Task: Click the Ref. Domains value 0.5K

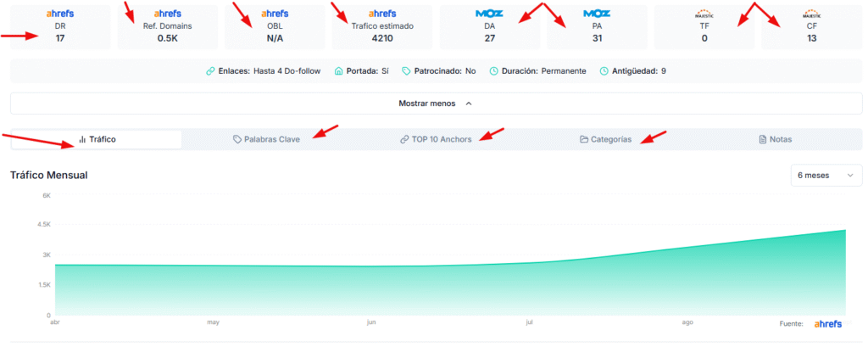Action: tap(167, 38)
